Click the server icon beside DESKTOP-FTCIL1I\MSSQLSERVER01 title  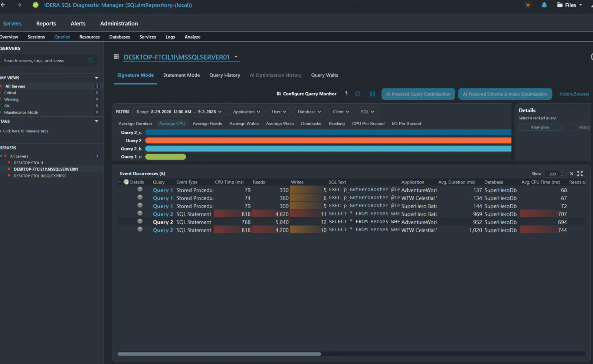point(117,57)
